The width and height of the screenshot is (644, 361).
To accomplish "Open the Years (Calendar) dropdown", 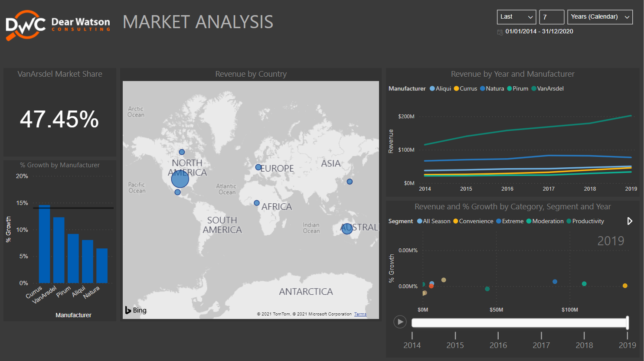I will coord(600,17).
